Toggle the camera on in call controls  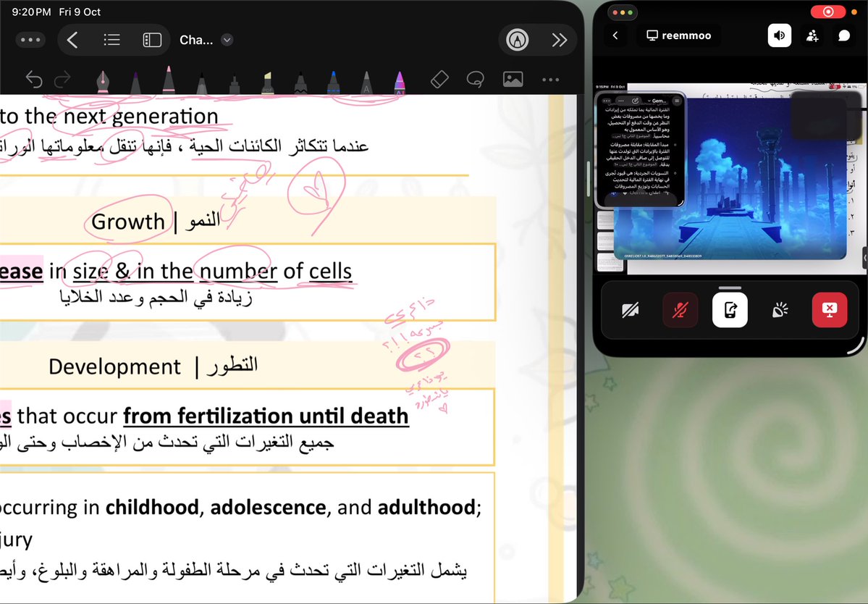coord(630,310)
